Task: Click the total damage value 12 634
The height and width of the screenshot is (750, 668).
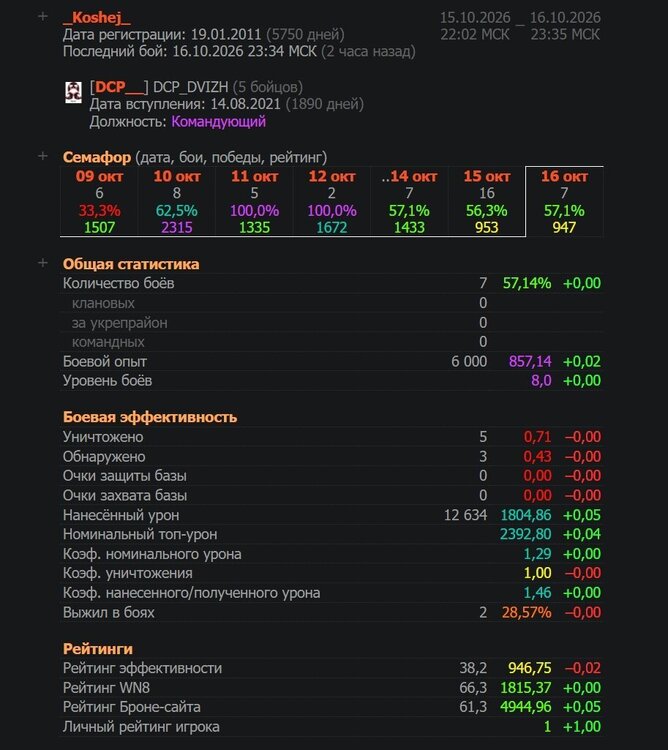Action: tap(466, 515)
